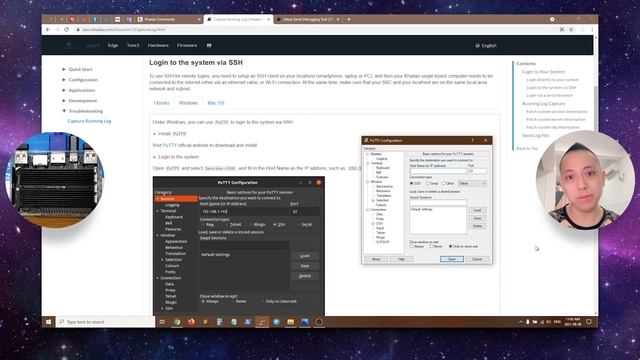Click the Khadas logo in navbar

pos(69,45)
